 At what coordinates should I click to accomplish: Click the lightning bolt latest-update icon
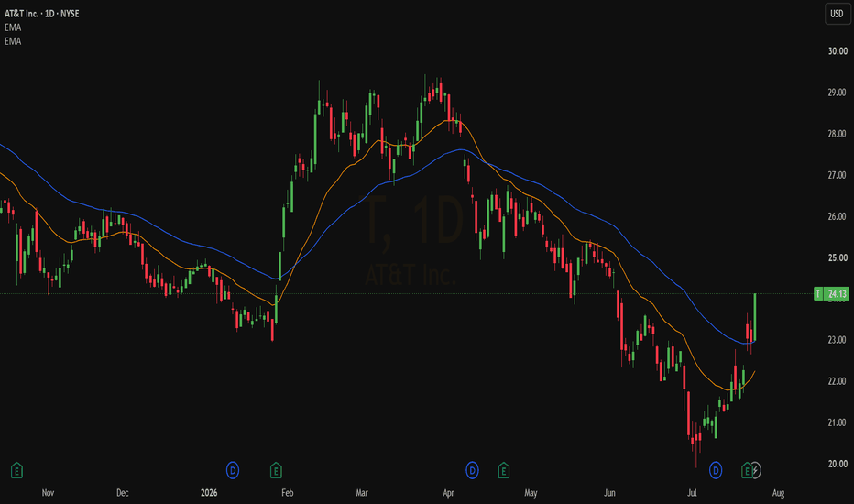pyautogui.click(x=756, y=470)
